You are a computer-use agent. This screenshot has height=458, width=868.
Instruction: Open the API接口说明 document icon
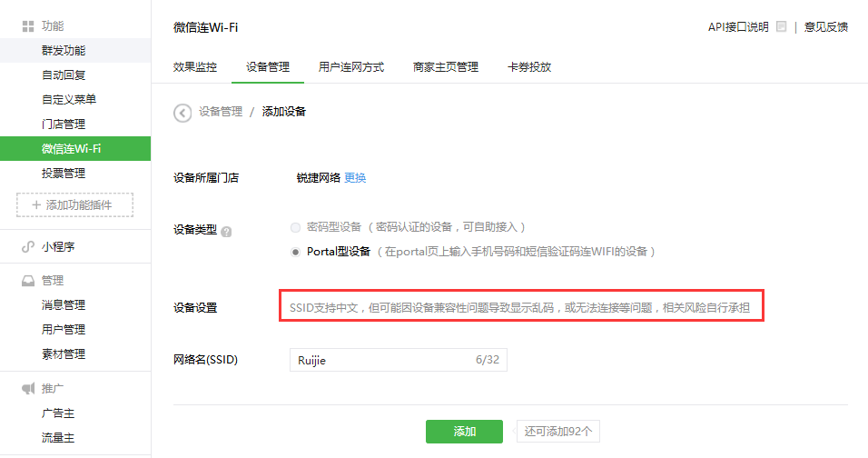[x=781, y=26]
